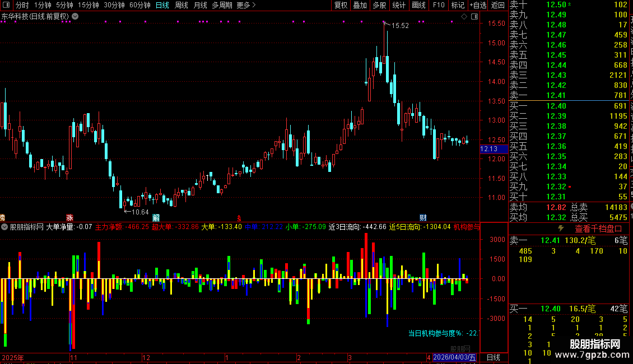This screenshot has width=633, height=364.
Task: Click the 标记 mark button
Action: click(458, 5)
